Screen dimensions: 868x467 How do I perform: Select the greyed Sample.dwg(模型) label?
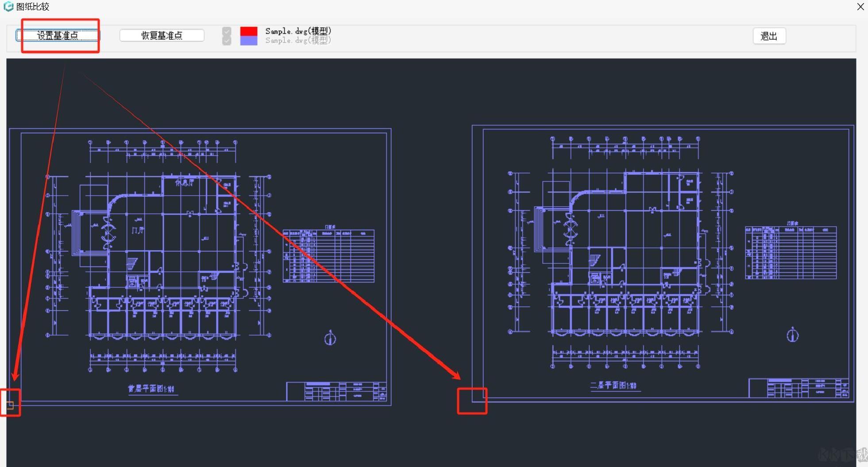298,40
